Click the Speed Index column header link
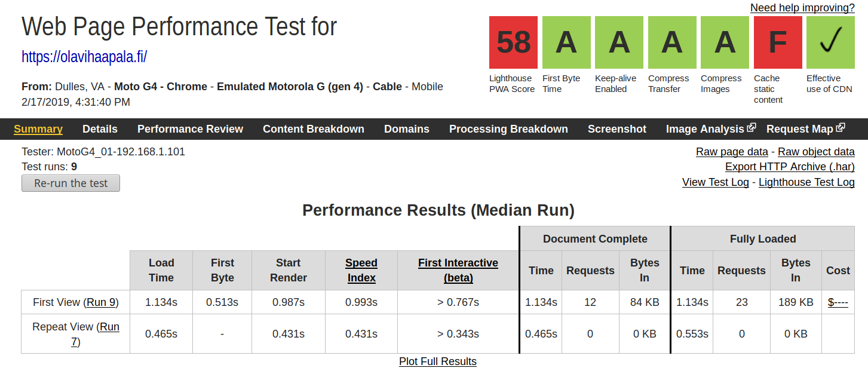 point(361,270)
